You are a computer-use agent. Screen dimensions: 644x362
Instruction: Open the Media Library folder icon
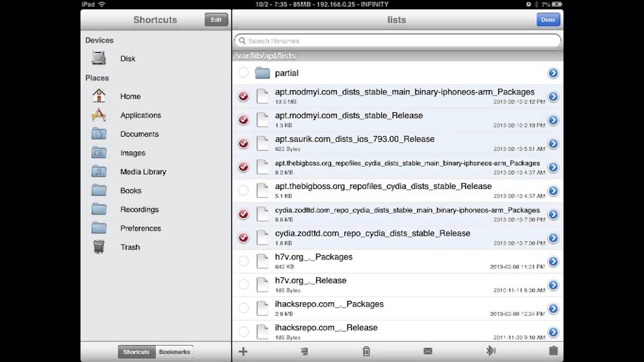pos(99,171)
